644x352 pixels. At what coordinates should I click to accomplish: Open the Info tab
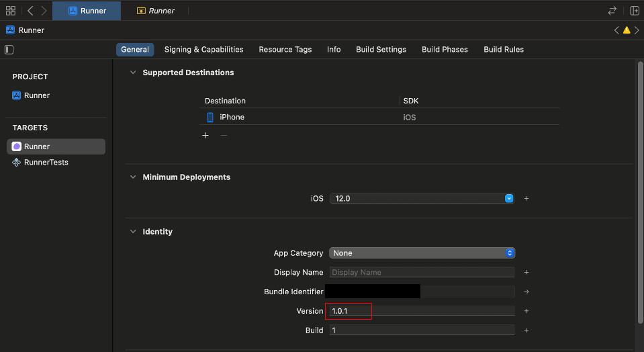334,49
